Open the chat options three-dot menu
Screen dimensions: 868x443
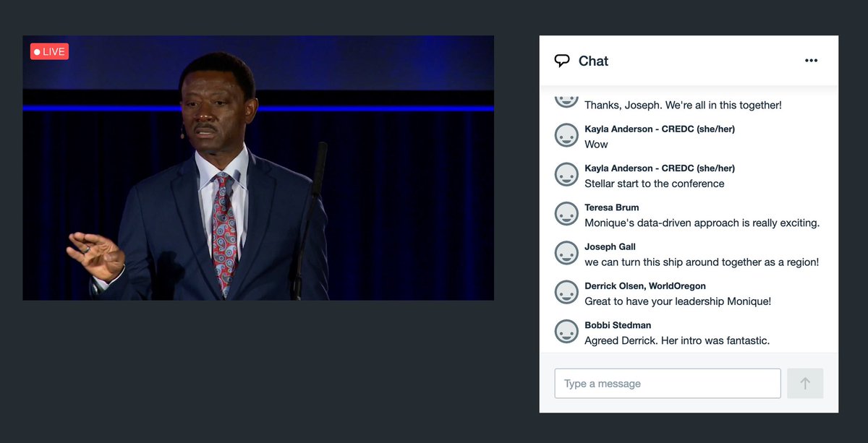point(811,61)
